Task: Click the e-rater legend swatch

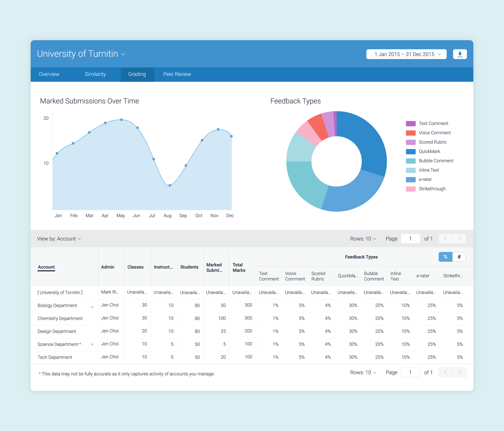Action: [411, 180]
